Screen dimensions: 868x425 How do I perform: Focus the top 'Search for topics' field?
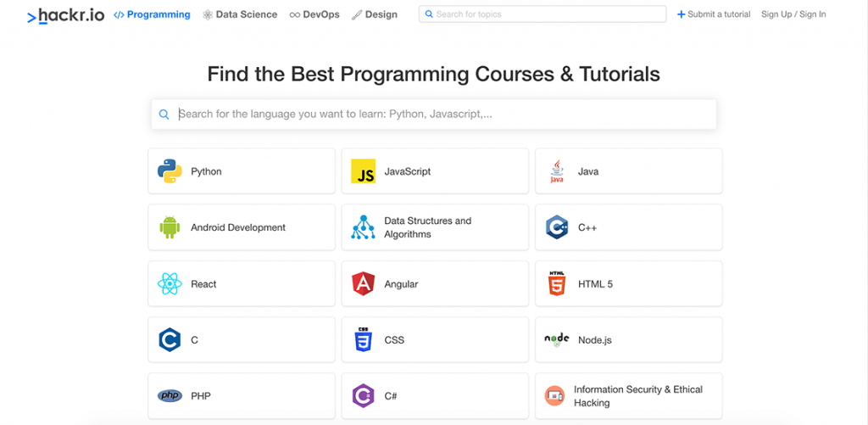(542, 14)
